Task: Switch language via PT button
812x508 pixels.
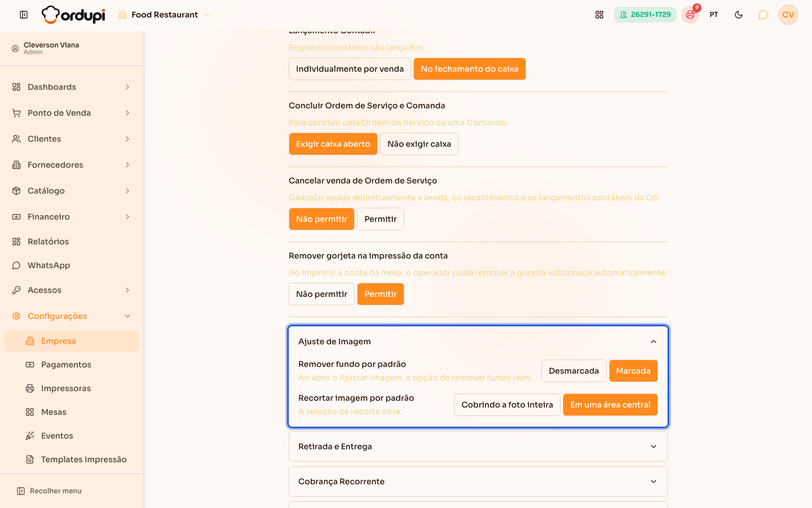Action: [714, 15]
